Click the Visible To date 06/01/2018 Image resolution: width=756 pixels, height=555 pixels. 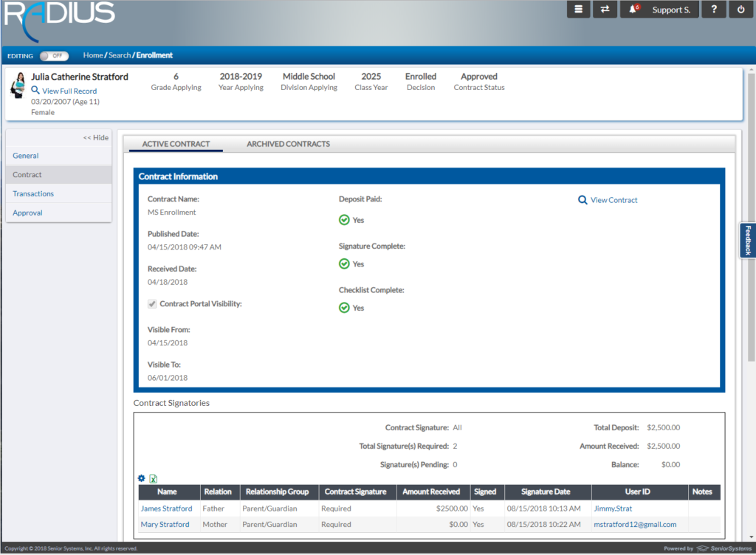tap(168, 378)
